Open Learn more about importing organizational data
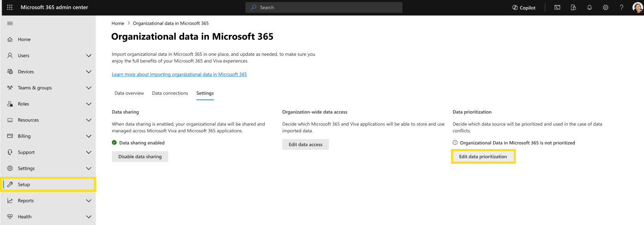 [x=179, y=74]
